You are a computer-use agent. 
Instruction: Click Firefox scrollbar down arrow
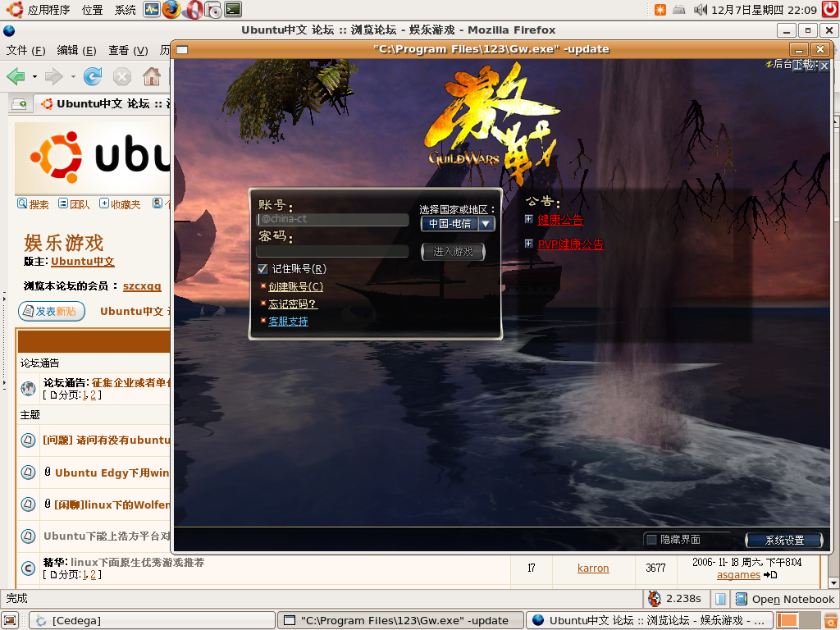click(833, 583)
